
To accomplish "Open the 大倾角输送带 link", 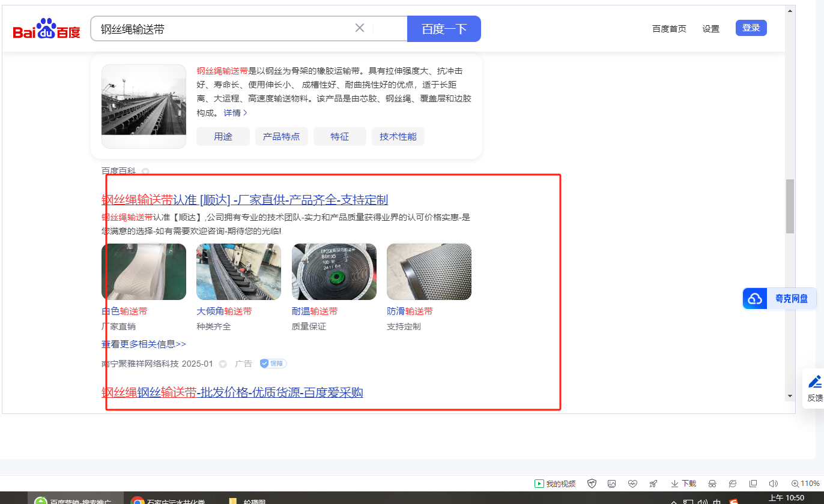I will pos(224,311).
